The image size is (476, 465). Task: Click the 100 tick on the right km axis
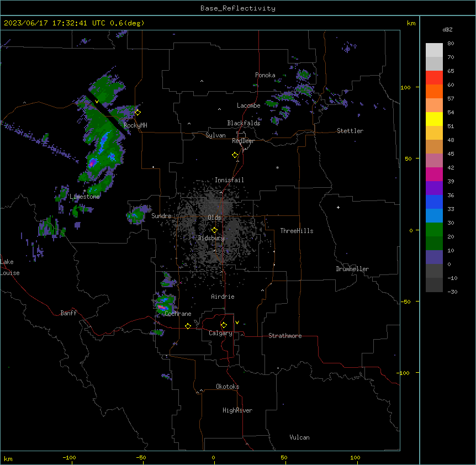pyautogui.click(x=405, y=87)
